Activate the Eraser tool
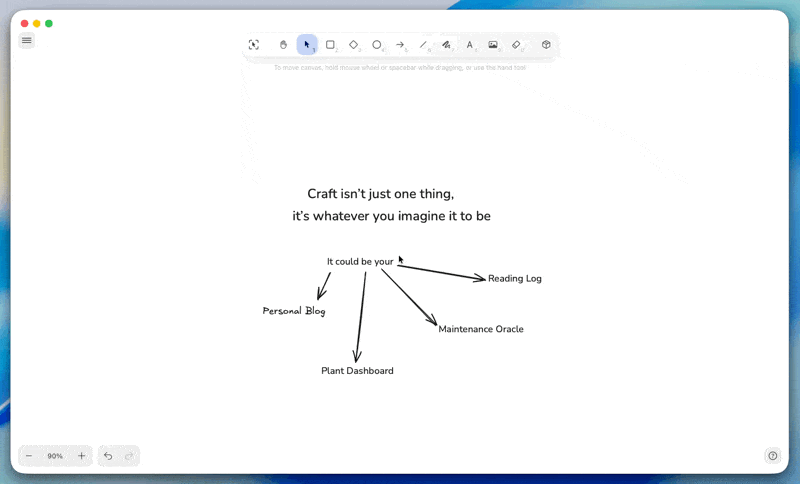800x484 pixels. pos(516,45)
